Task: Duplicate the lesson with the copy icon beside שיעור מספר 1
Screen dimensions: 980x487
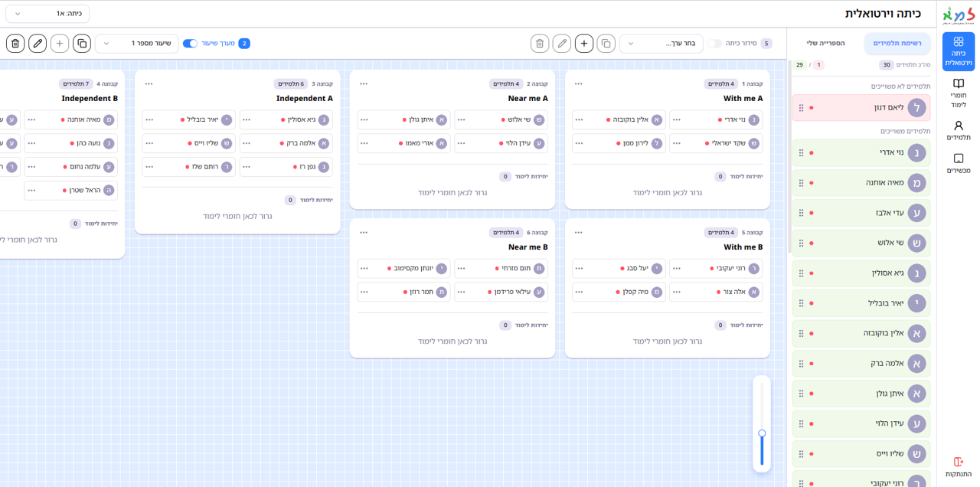Action: 82,44
